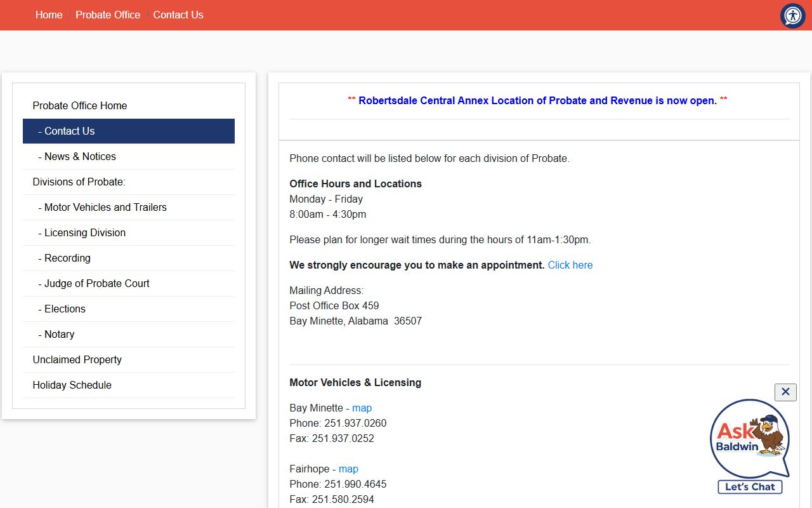812x508 pixels.
Task: Click the Let's Chat button
Action: coord(750,487)
